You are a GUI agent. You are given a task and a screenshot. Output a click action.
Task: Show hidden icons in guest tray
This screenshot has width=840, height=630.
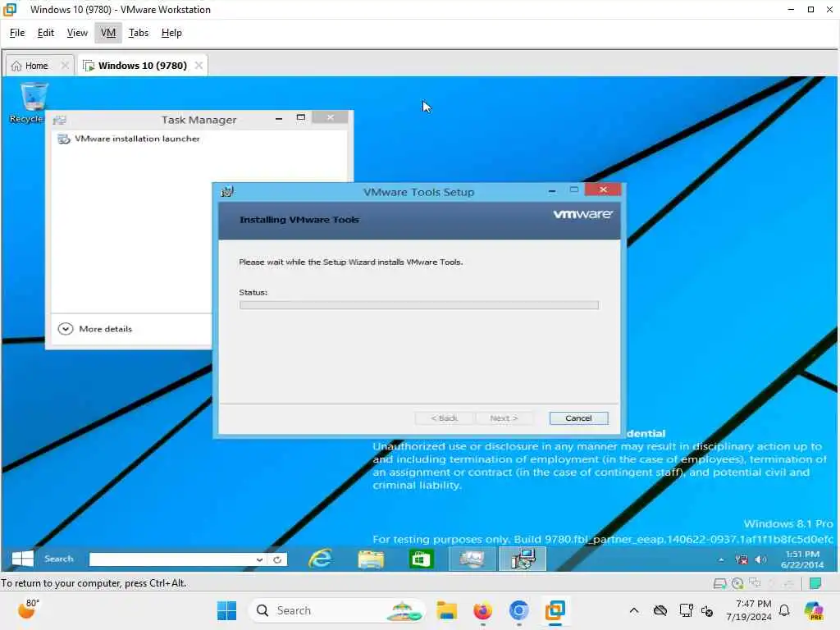[721, 559]
